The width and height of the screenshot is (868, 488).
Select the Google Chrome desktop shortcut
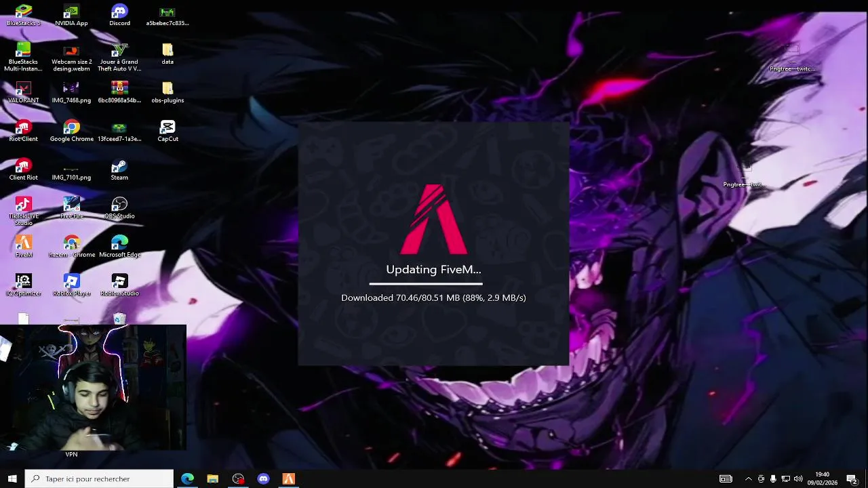(71, 131)
